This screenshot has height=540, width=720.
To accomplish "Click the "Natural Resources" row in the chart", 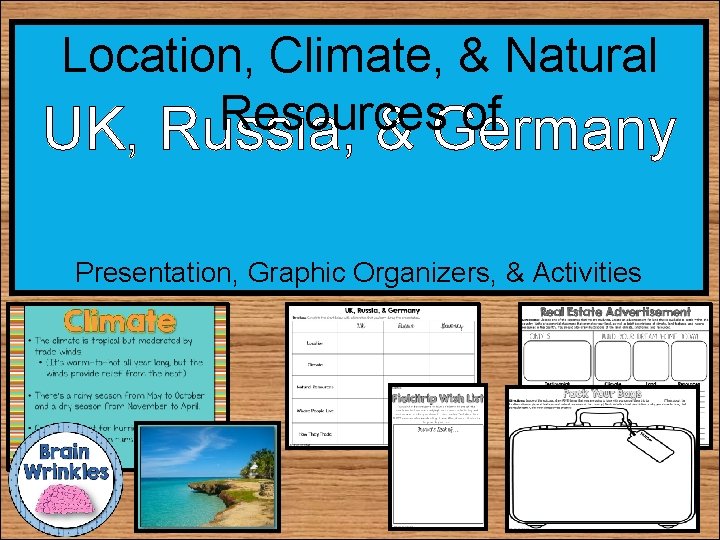I will click(315, 387).
